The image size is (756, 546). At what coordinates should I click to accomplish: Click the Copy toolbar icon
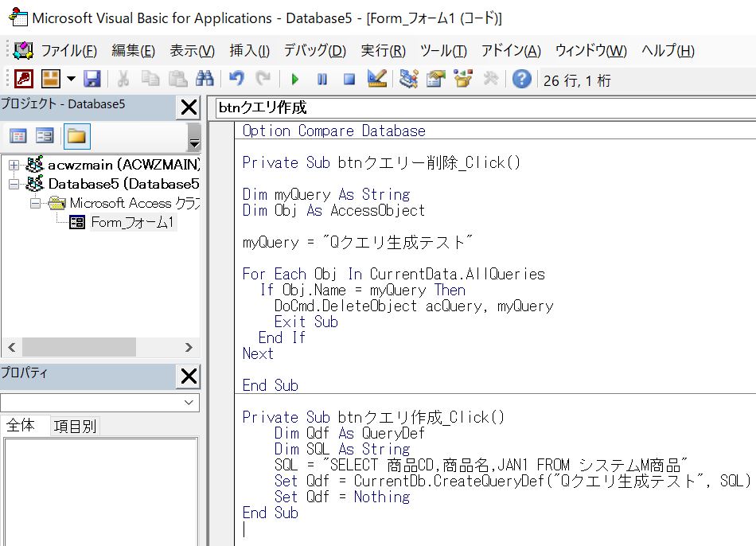click(x=150, y=79)
